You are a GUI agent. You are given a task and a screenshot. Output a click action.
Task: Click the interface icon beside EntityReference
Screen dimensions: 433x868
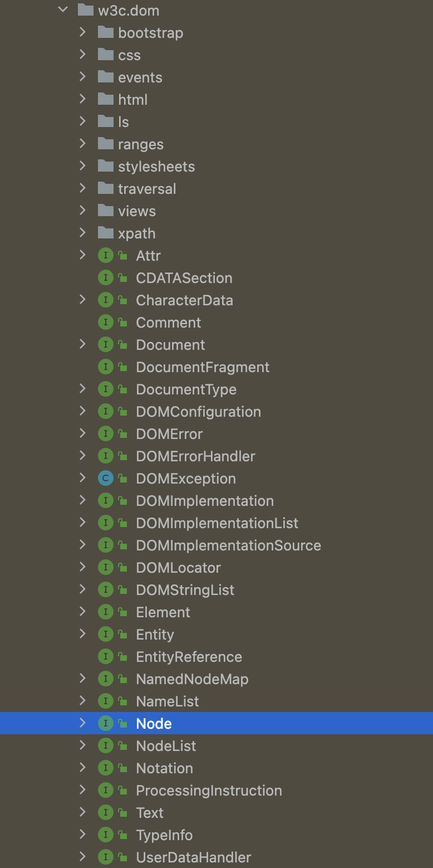coord(105,656)
